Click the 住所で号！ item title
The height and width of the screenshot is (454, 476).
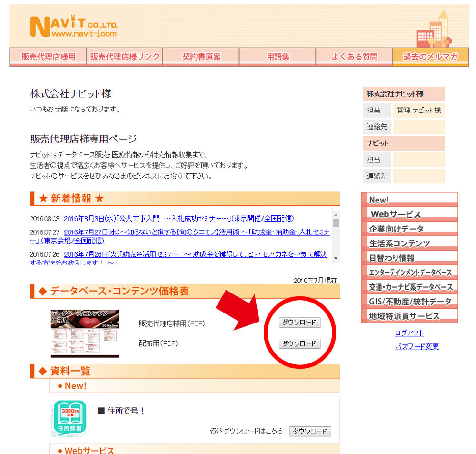(121, 411)
